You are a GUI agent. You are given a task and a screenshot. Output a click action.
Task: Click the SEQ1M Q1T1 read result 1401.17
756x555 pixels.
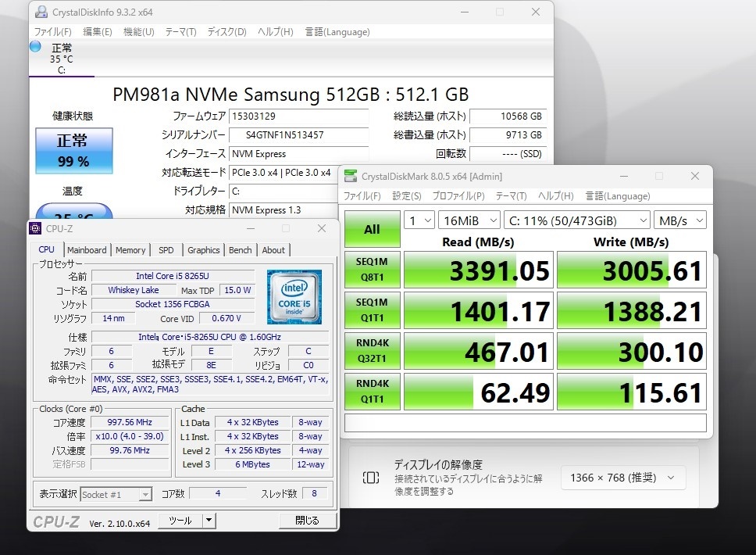(x=478, y=310)
